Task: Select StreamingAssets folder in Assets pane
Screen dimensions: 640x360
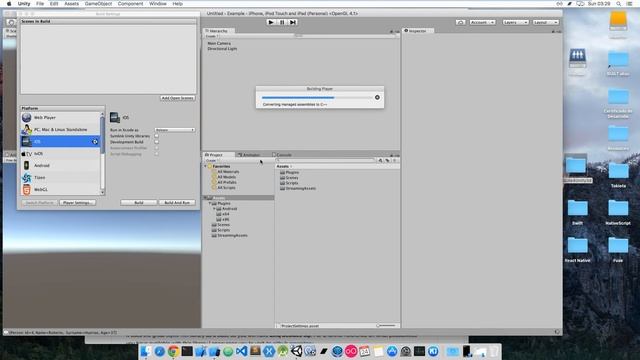Action: tap(298, 189)
